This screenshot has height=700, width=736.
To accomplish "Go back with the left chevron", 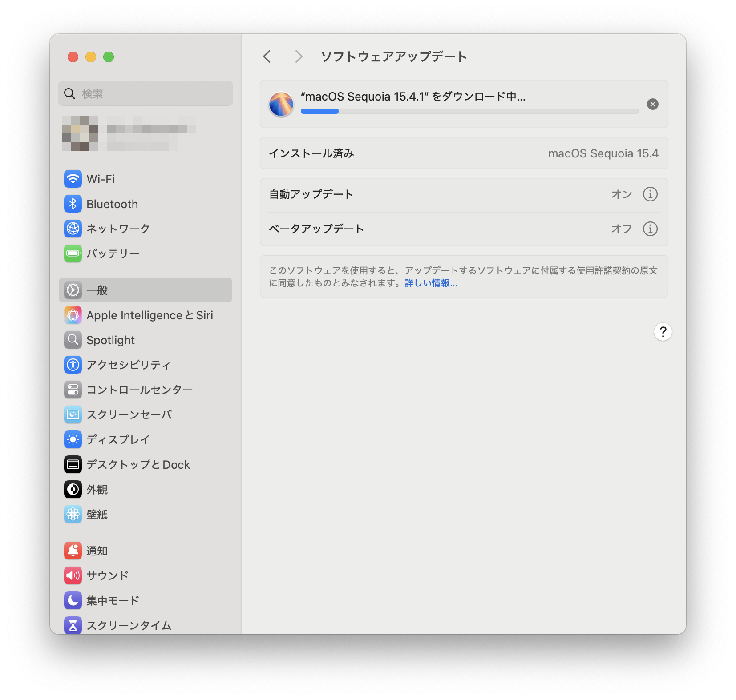I will click(x=267, y=56).
